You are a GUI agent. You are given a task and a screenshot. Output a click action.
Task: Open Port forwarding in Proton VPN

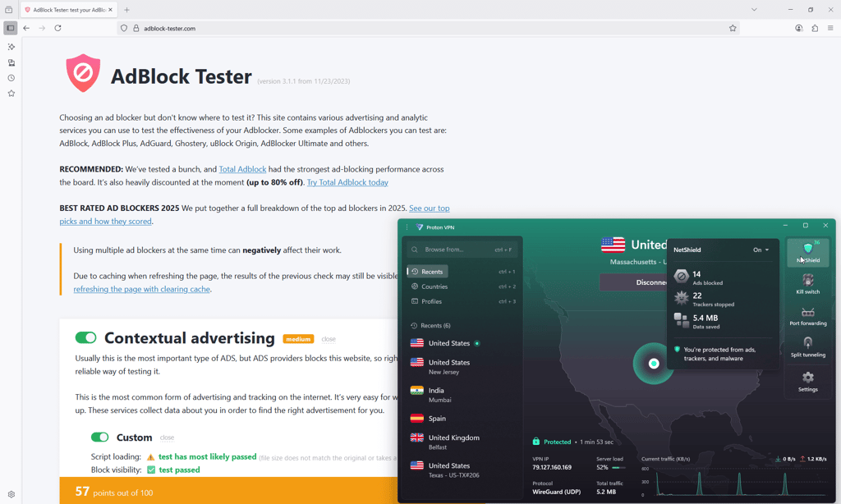click(808, 316)
